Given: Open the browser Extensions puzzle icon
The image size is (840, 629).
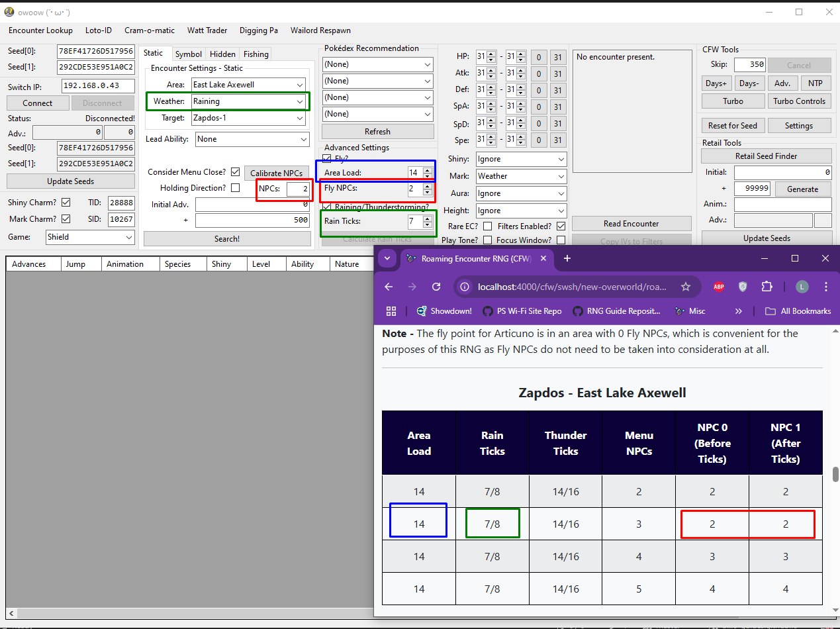Looking at the screenshot, I should (767, 287).
